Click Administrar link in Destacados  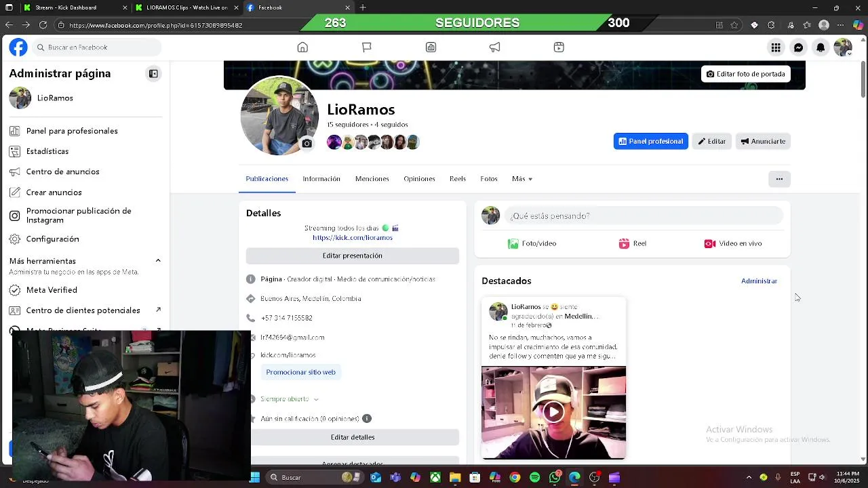tap(759, 281)
